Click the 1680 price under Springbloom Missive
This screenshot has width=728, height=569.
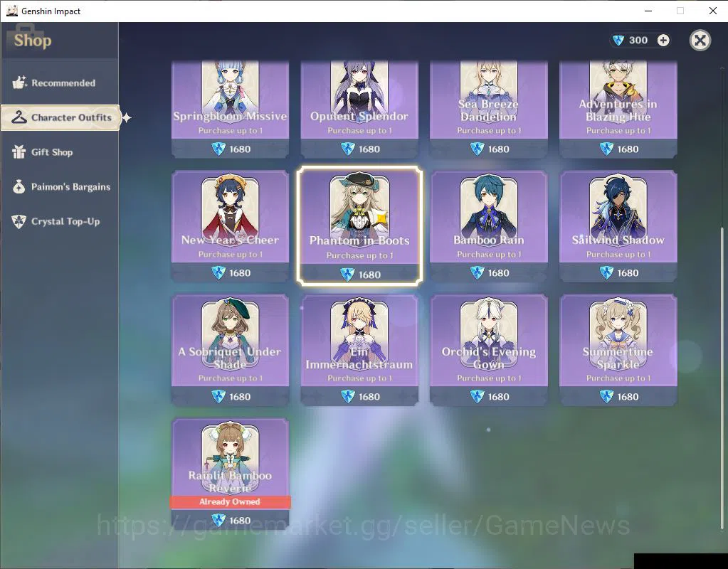click(x=240, y=149)
